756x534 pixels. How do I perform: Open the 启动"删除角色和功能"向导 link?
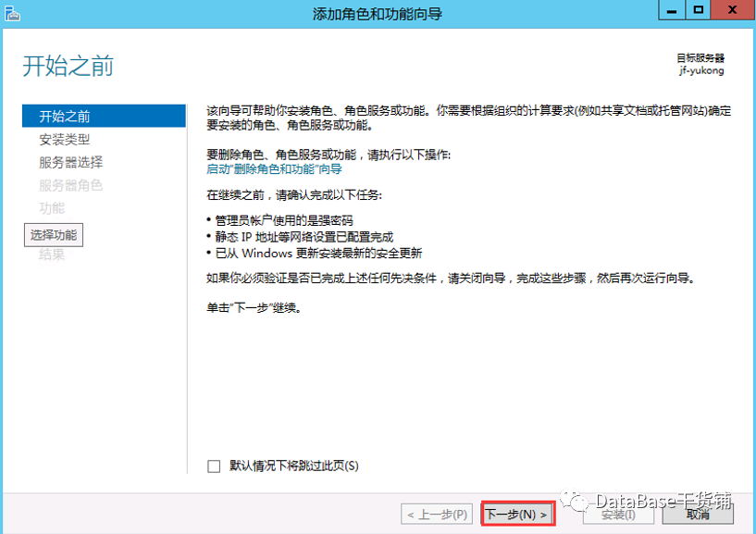[274, 169]
